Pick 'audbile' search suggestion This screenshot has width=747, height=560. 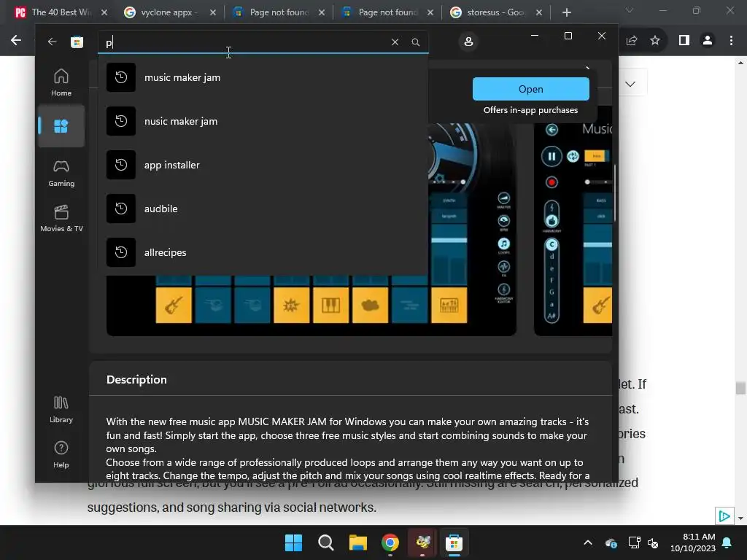[x=263, y=209]
